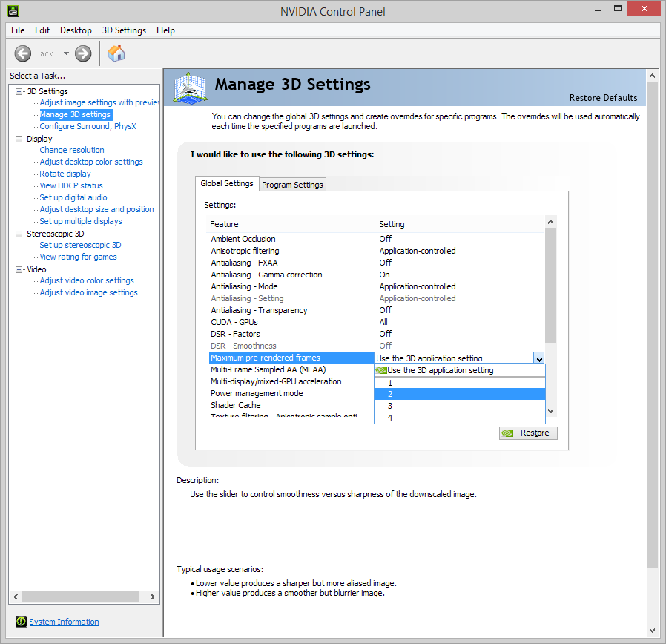Select Manage 3D settings in task tree
Screen dimensions: 666x644
click(x=75, y=114)
